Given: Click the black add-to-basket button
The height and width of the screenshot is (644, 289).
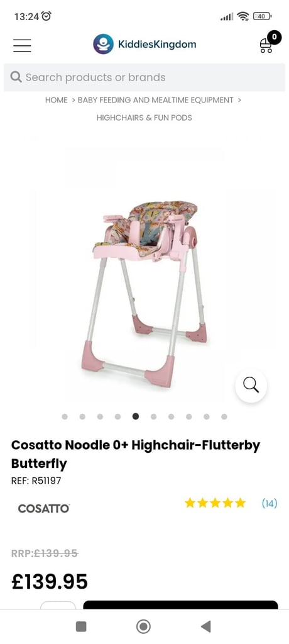Looking at the screenshot, I should (181, 604).
